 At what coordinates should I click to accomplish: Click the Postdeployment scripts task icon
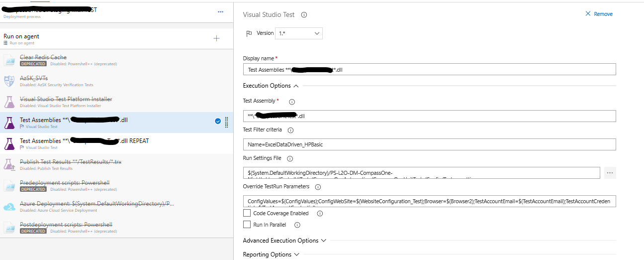point(10,227)
